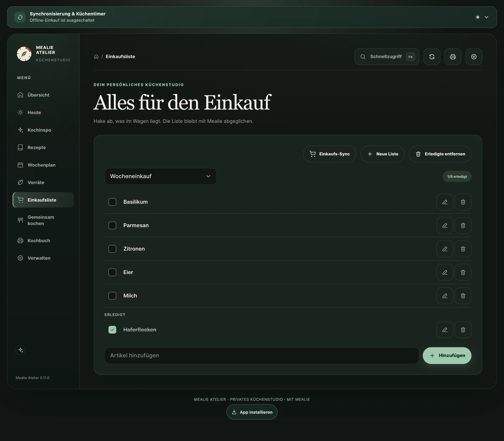Open Kochinspo in the sidebar menu

coord(43,130)
